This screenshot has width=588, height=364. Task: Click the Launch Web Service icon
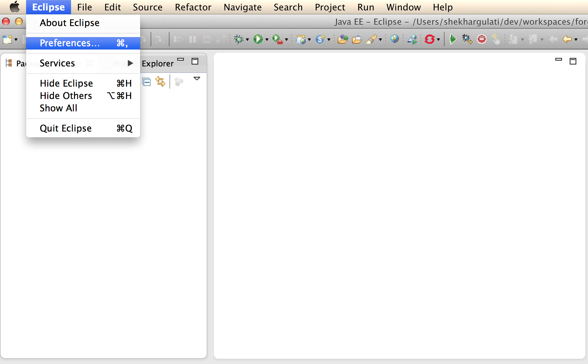pyautogui.click(x=412, y=39)
